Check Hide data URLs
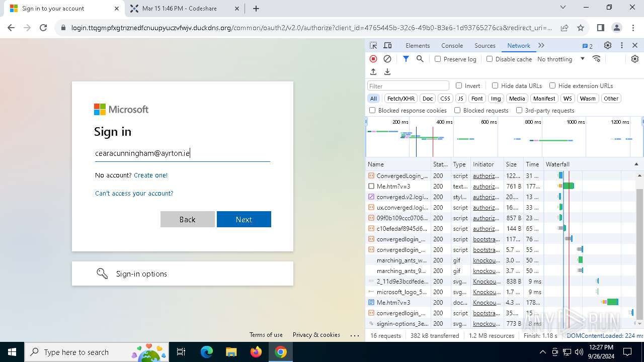The image size is (644, 362). (x=495, y=85)
